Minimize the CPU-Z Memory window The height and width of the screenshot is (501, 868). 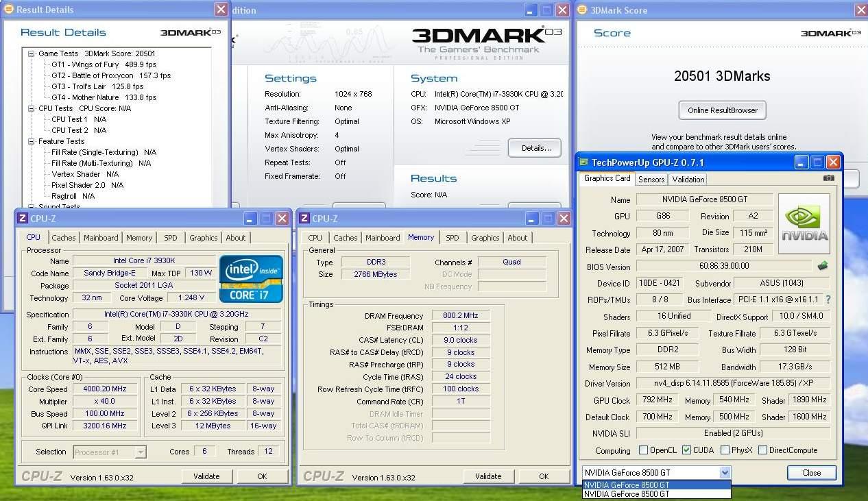(532, 219)
